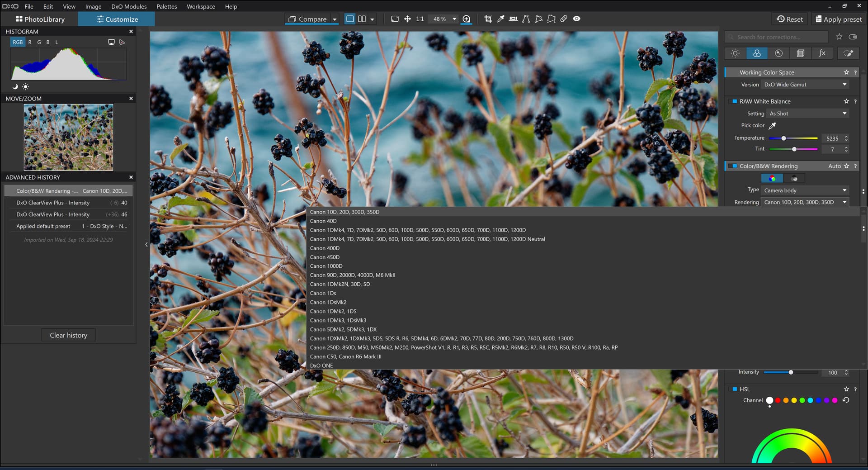Choose the Canon 450D rendering option
This screenshot has height=470, width=868.
(325, 257)
